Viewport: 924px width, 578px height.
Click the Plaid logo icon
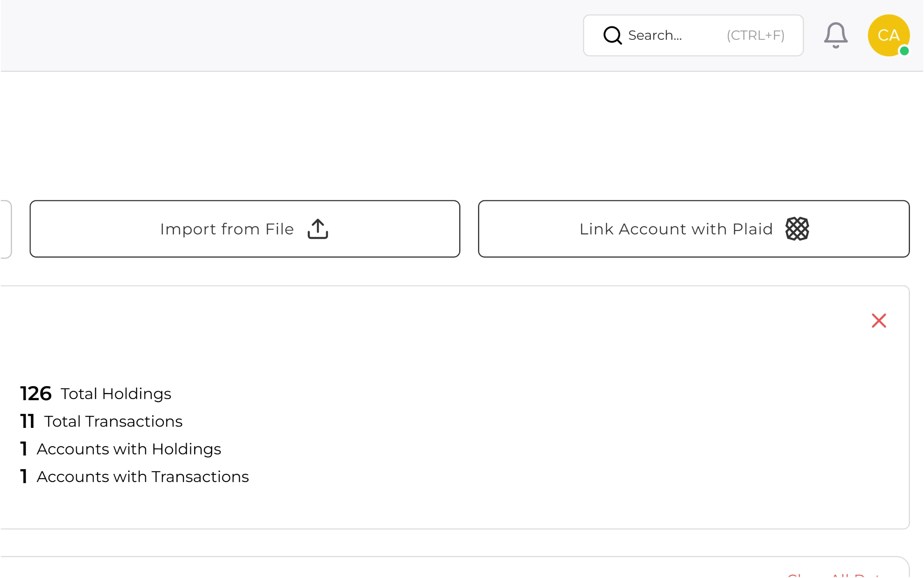point(796,229)
